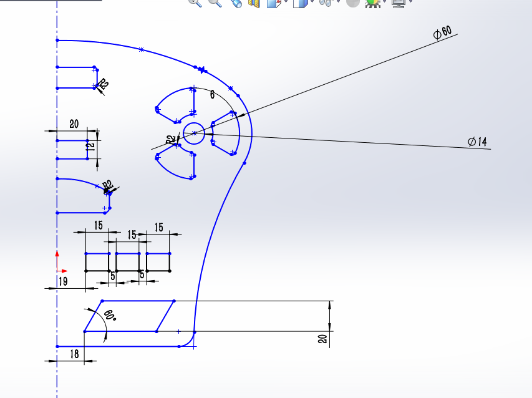Click the Edit Appearance sphere icon
This screenshot has height=398, width=532.
coord(353,3)
